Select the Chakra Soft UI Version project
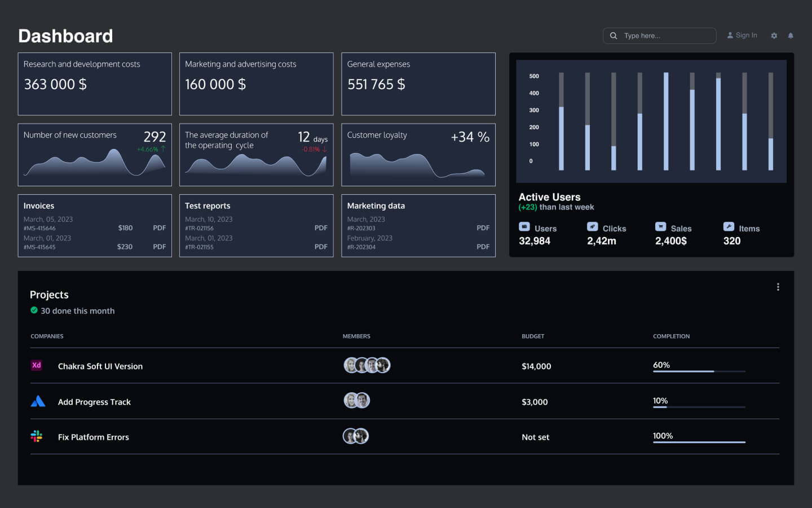 click(x=100, y=366)
